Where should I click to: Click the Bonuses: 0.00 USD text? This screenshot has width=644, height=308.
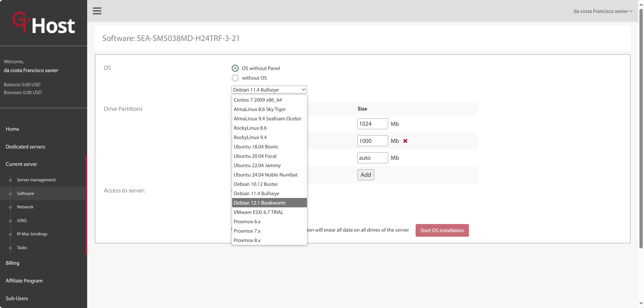(23, 92)
